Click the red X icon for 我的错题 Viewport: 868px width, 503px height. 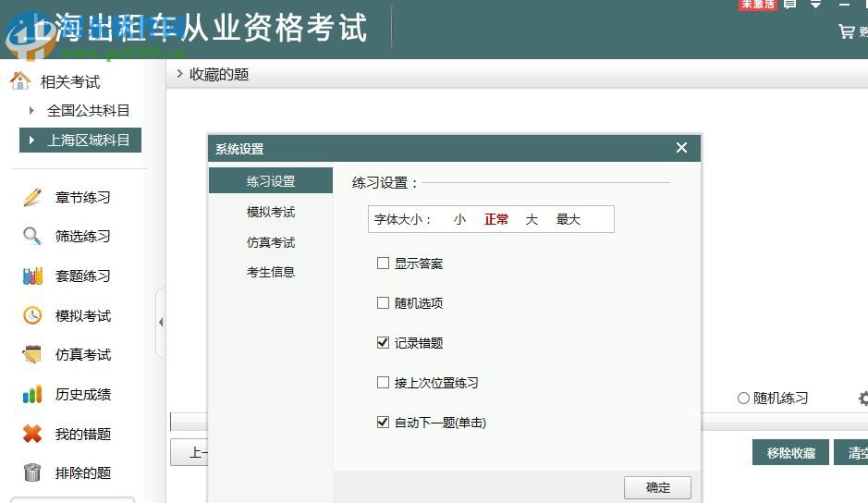(32, 434)
